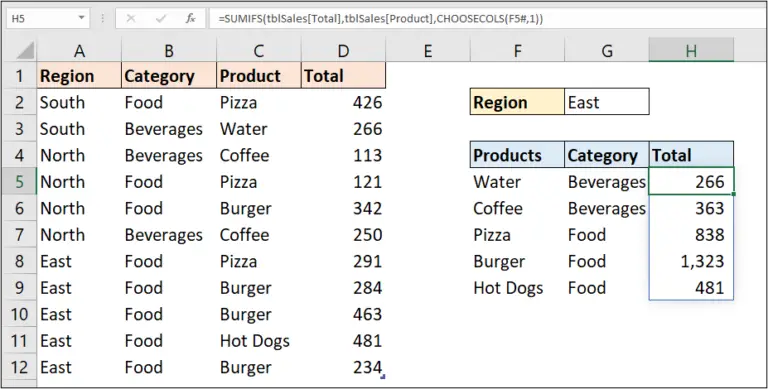Open the Name Box dropdown arrow
The image size is (768, 389).
(81, 19)
